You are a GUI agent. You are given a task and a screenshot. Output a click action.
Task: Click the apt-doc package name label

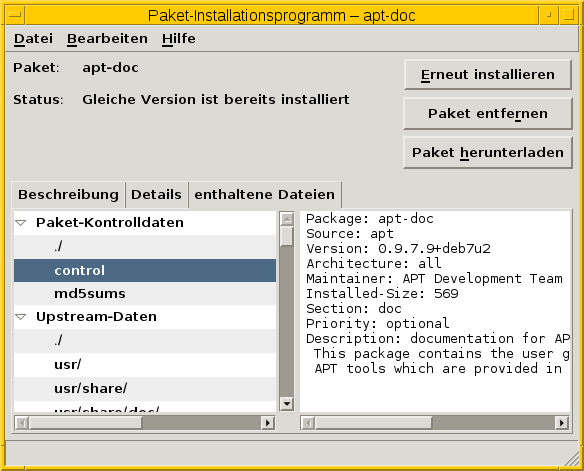coord(110,68)
